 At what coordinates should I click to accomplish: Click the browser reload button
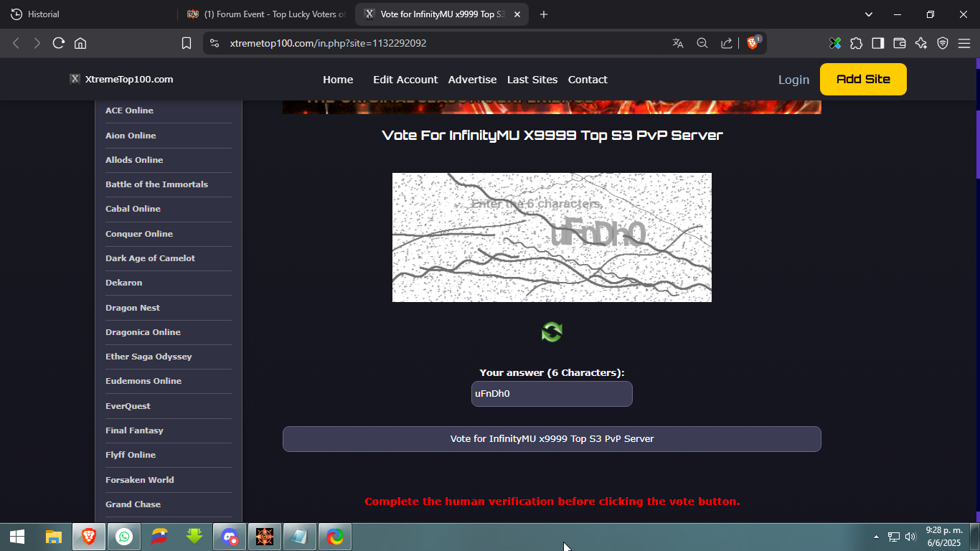coord(59,43)
